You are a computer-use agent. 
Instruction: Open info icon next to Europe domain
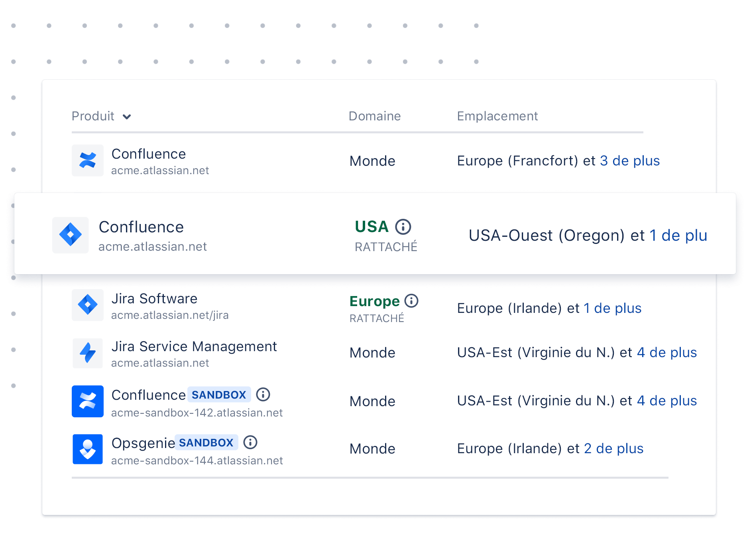pos(411,301)
